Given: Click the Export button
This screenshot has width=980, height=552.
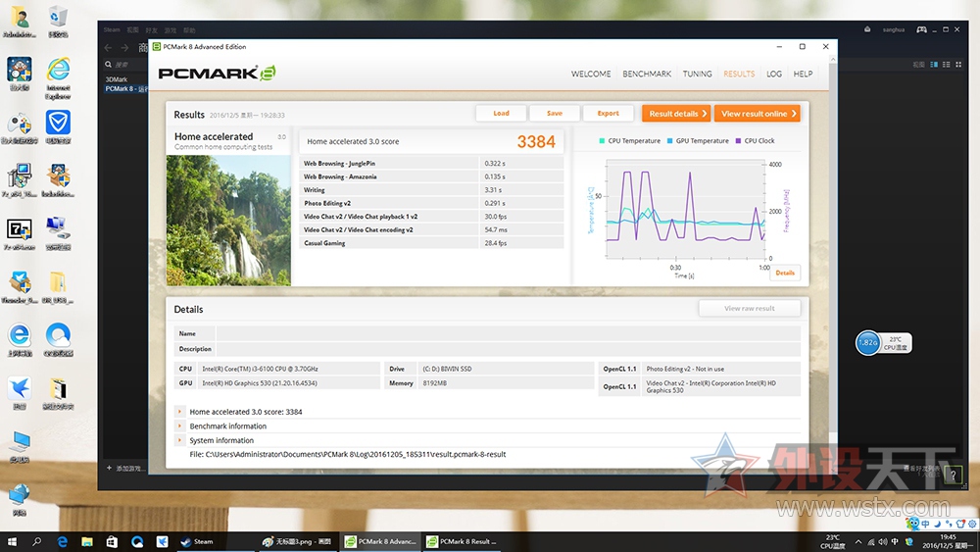Looking at the screenshot, I should [x=609, y=113].
